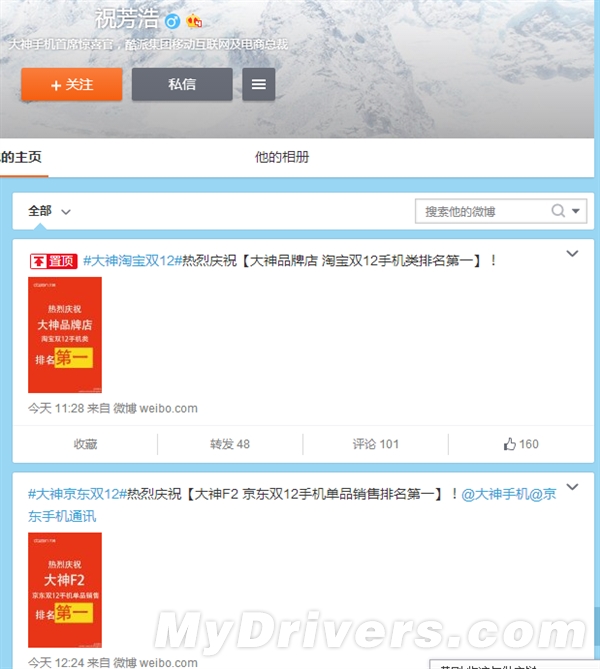Screen dimensions: 600x669
Task: Expand options chevron on JD post
Action: (572, 487)
